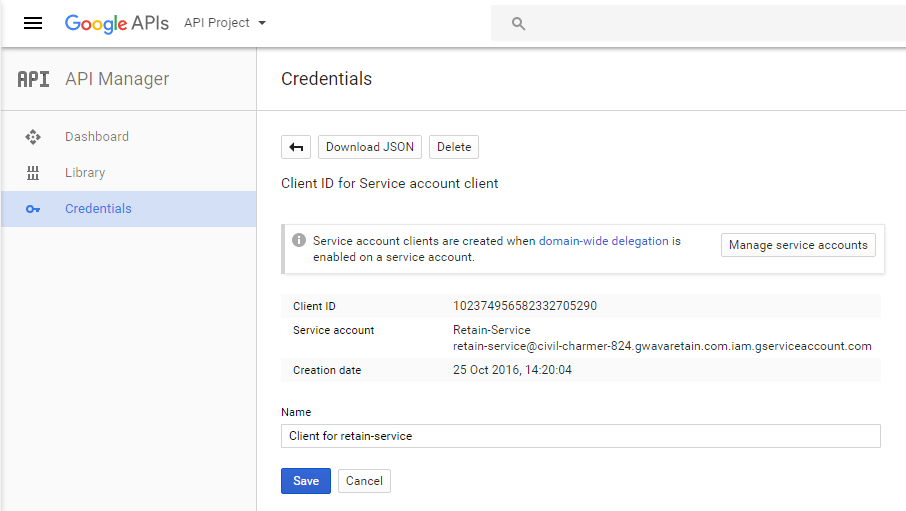This screenshot has height=511, width=906.
Task: Click the Dashboard icon in sidebar
Action: coord(33,137)
